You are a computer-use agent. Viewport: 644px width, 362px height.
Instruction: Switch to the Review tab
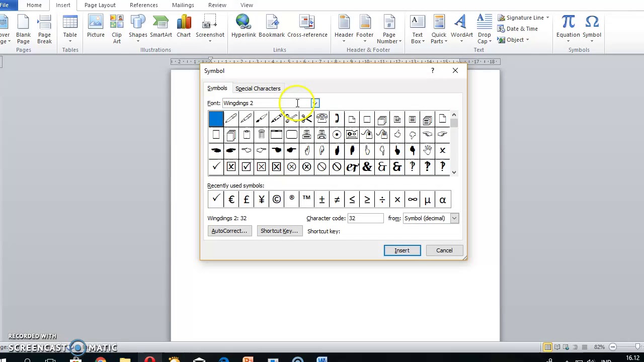click(x=217, y=5)
